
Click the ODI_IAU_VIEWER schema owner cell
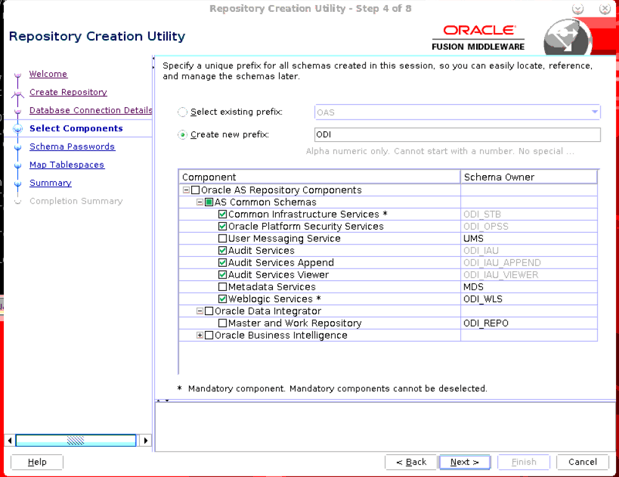click(x=529, y=275)
